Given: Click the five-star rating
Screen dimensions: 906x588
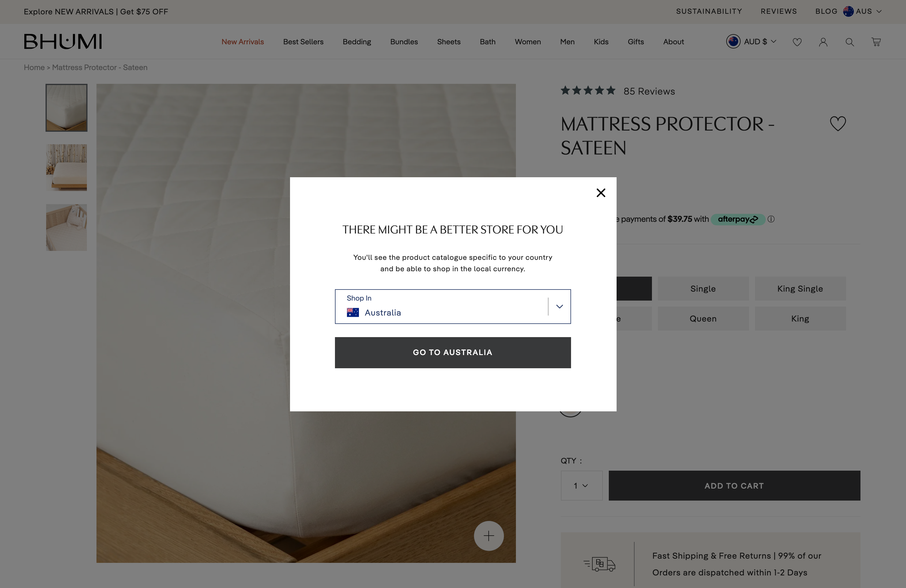Looking at the screenshot, I should (x=588, y=90).
